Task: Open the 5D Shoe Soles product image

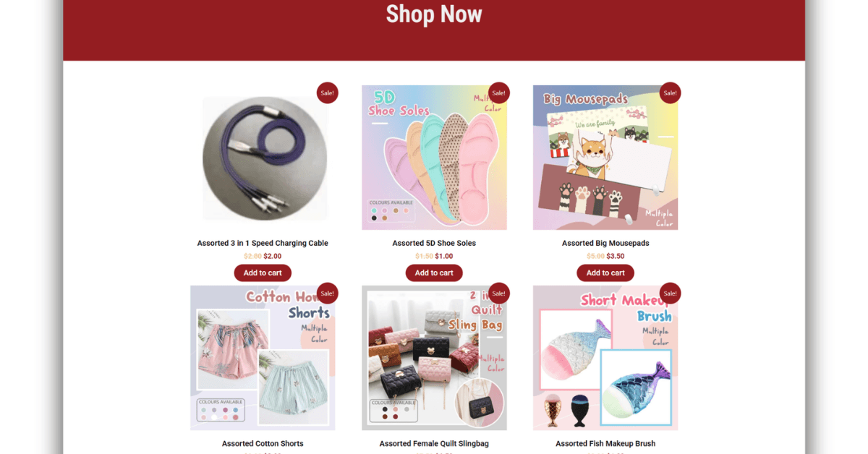Action: pos(434,158)
